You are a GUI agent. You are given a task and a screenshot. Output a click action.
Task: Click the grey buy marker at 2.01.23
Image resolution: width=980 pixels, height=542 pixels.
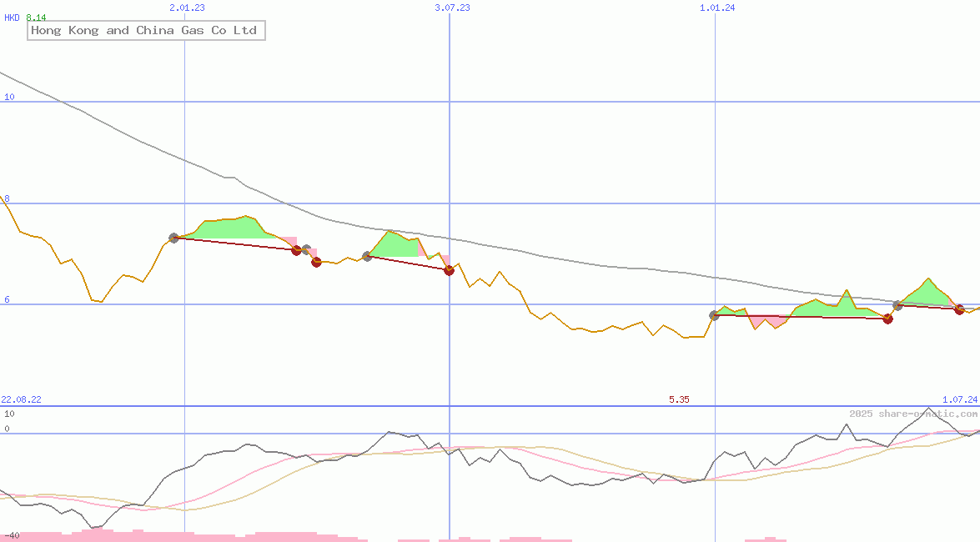point(174,238)
